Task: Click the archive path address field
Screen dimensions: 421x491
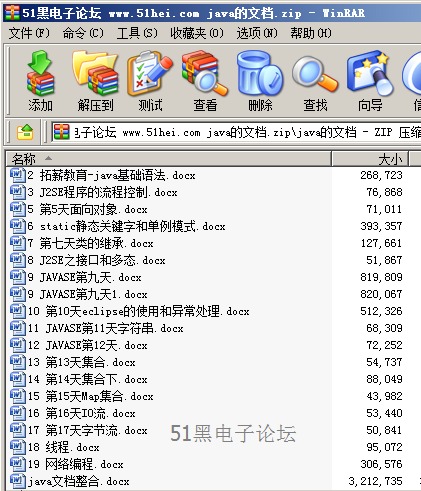Action: pos(236,132)
